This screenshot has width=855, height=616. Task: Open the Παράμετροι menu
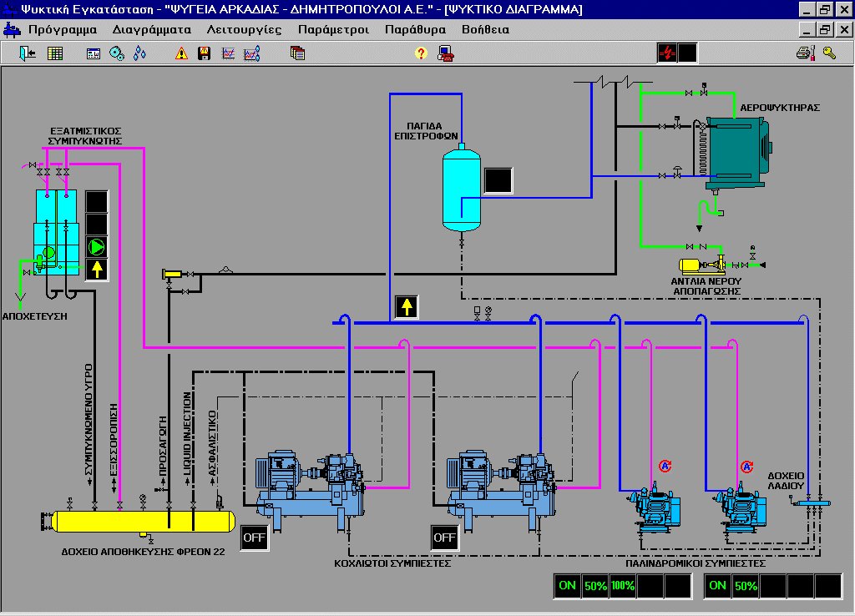coord(333,29)
